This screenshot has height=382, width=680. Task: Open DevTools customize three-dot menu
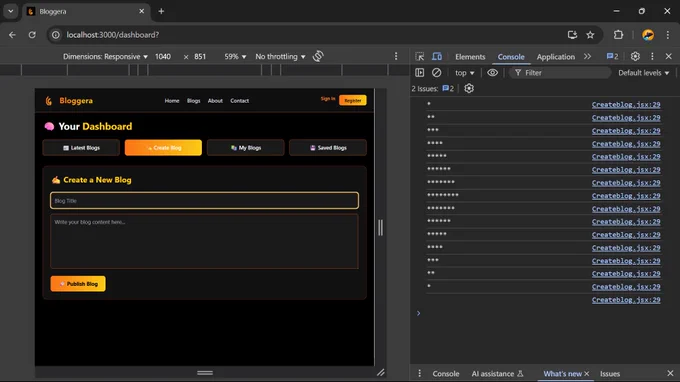652,56
